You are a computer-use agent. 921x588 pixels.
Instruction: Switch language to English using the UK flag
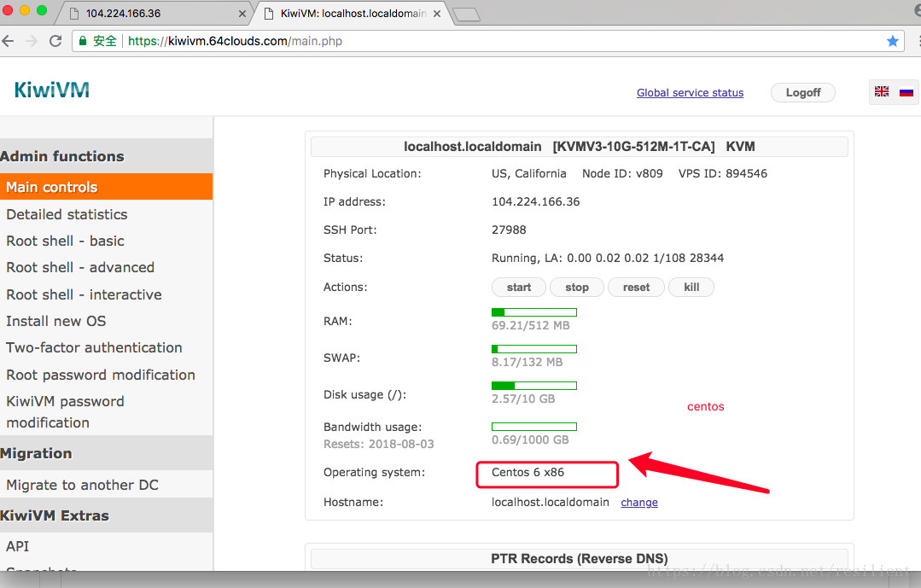click(x=882, y=91)
